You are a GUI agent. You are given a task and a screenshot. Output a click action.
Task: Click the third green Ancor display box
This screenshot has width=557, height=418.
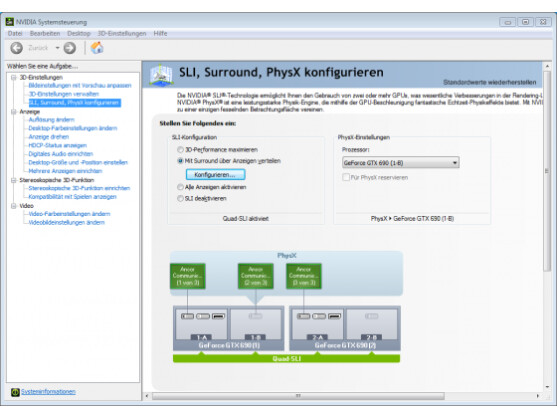coord(304,276)
